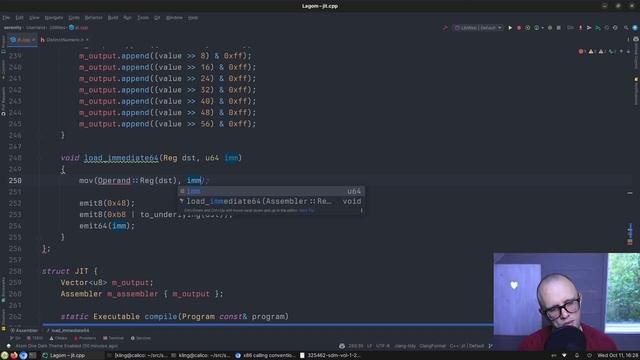This screenshot has height=360, width=640.
Task: Open the Refactor menu
Action: pos(93,18)
